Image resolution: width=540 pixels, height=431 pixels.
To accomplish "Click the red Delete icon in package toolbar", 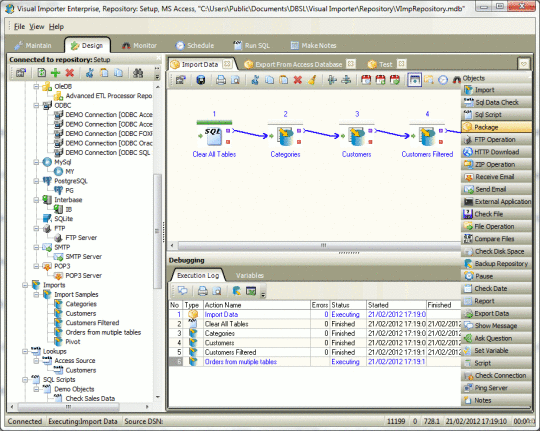I will (298, 80).
